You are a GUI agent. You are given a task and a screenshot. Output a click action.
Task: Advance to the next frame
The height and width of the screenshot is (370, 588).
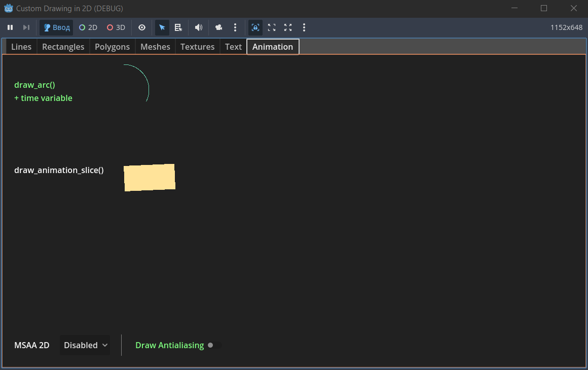point(26,27)
